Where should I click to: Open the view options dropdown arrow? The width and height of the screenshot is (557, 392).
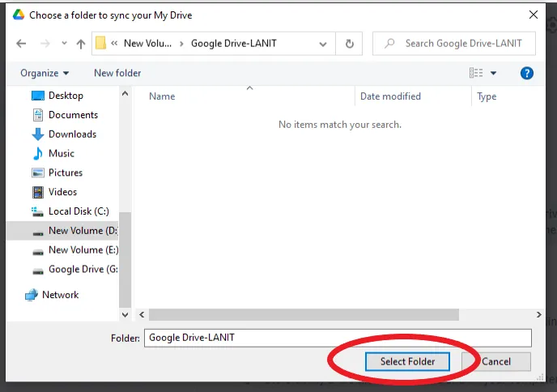[494, 73]
